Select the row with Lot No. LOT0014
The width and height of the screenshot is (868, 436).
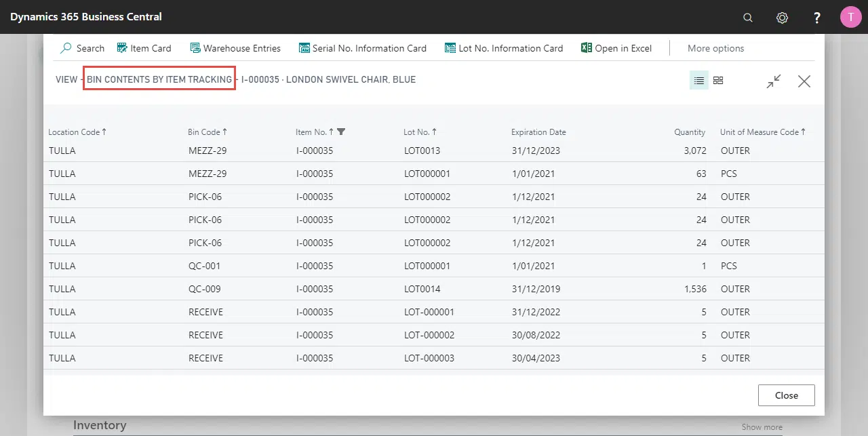pos(422,289)
